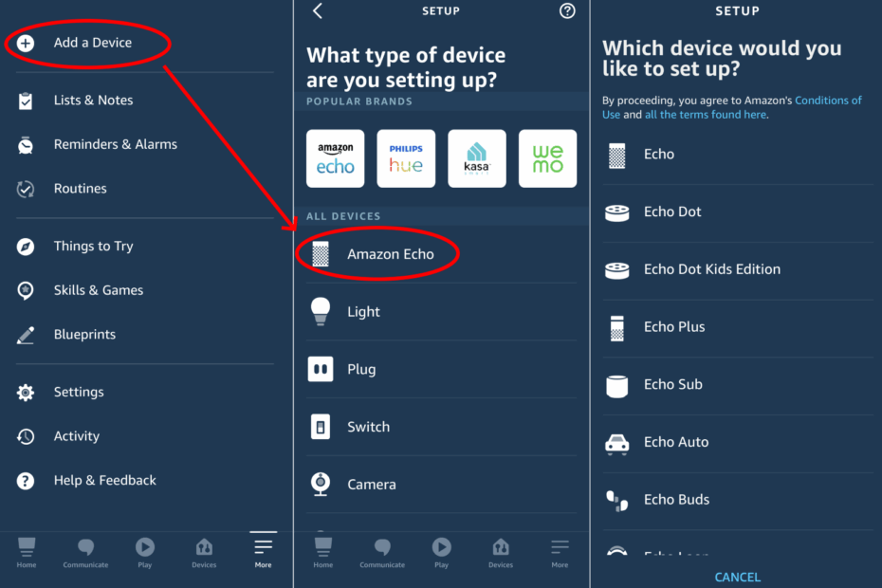Select the Routines icon
The height and width of the screenshot is (588, 882).
(x=26, y=189)
